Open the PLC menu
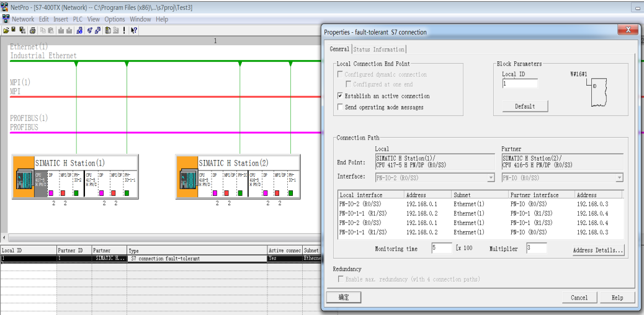Screen dimensions: 644x315 pos(78,19)
